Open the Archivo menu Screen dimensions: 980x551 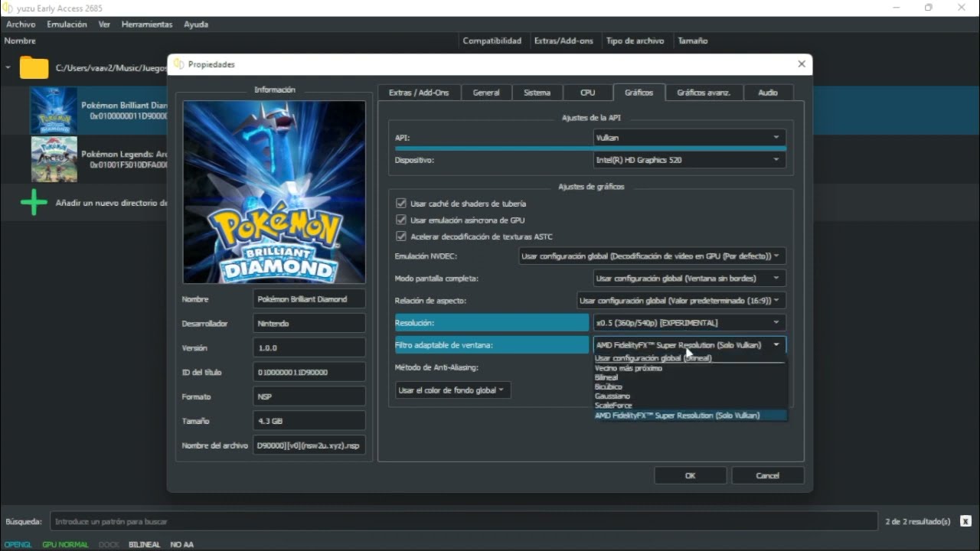(21, 24)
